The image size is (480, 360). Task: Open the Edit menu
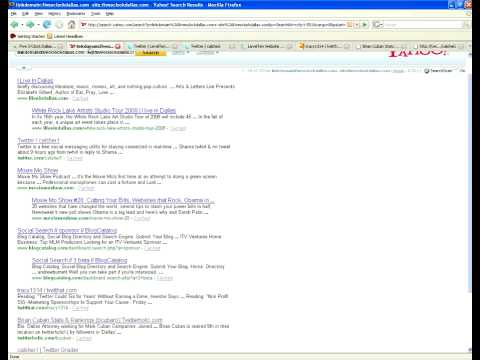(x=25, y=14)
